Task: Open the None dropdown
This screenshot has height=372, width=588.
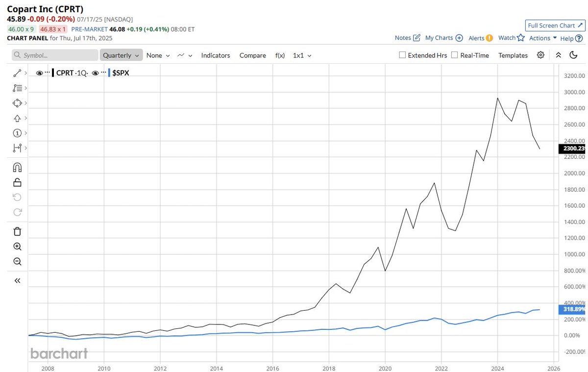Action: (x=158, y=55)
